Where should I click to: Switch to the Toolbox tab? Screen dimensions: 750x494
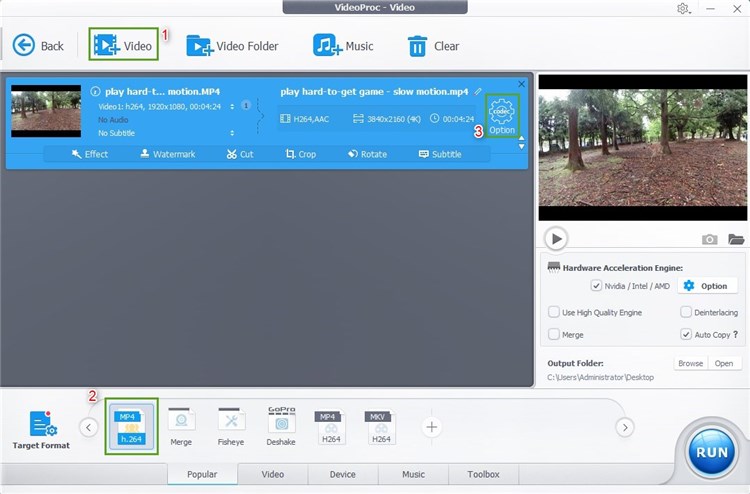(x=483, y=474)
